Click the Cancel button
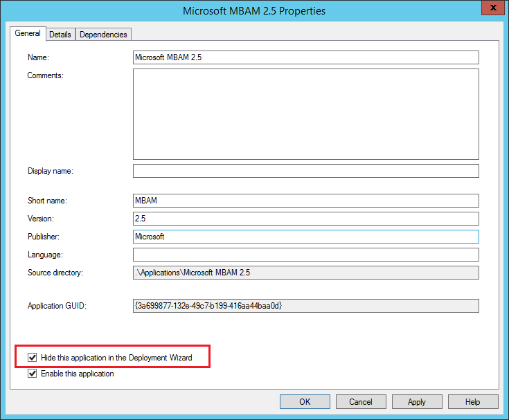 point(361,402)
